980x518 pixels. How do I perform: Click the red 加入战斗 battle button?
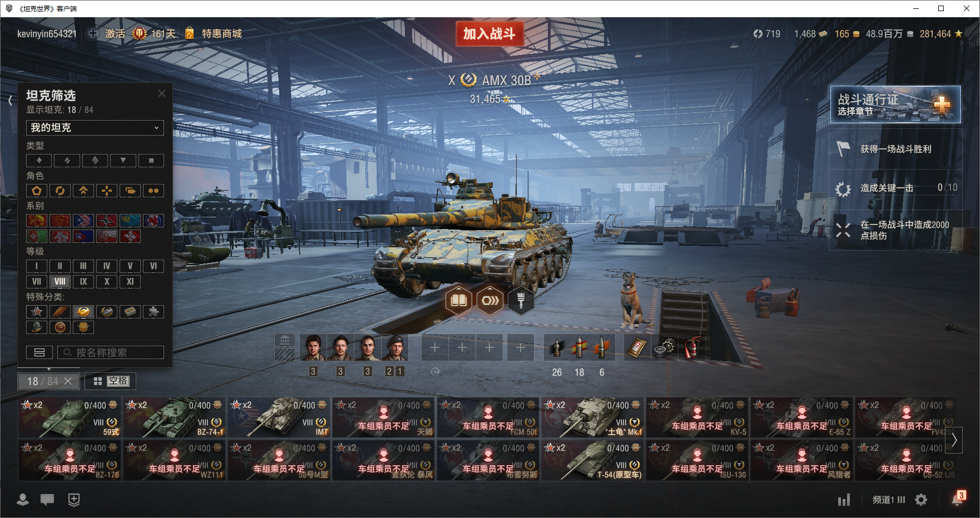[x=489, y=34]
